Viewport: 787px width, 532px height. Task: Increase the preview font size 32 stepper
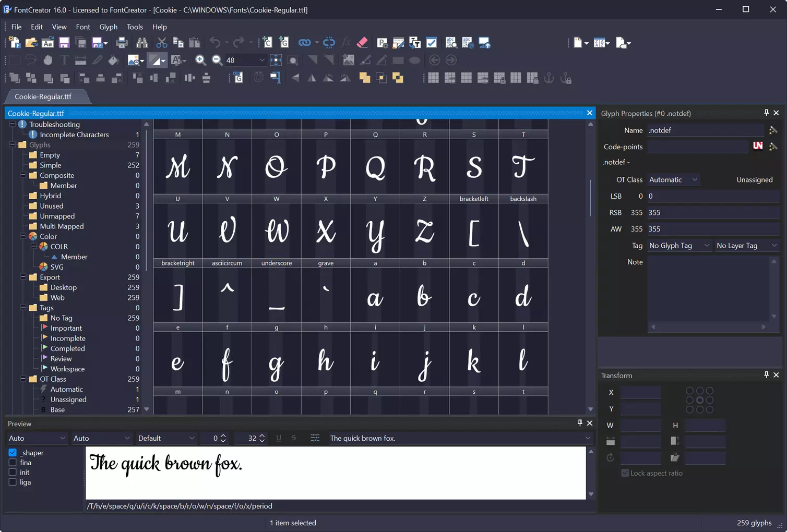click(262, 435)
